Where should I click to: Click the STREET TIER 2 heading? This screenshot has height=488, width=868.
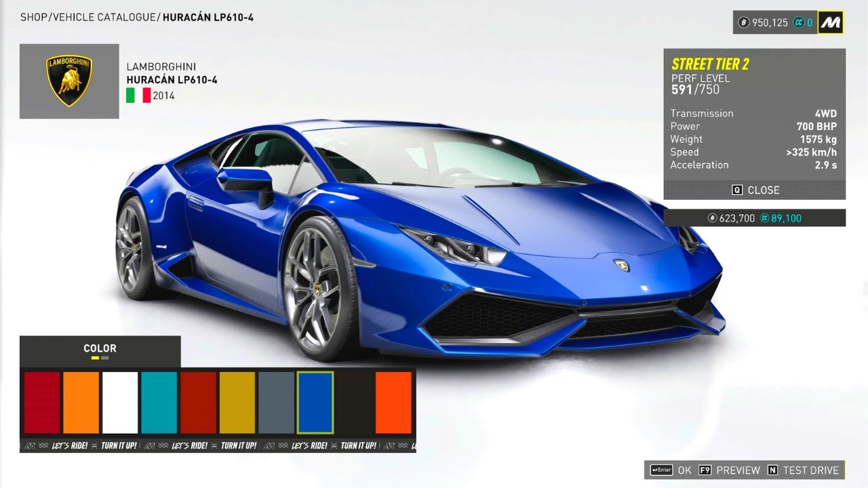710,64
